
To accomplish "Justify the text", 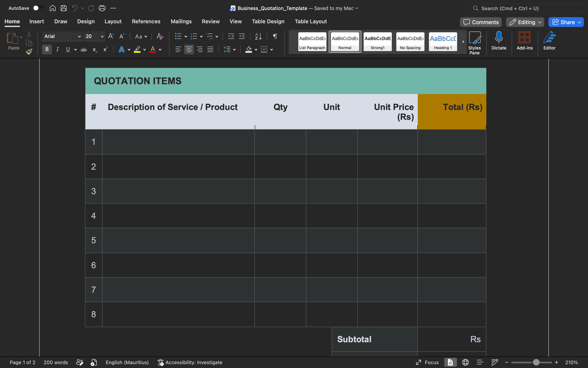I will [210, 49].
